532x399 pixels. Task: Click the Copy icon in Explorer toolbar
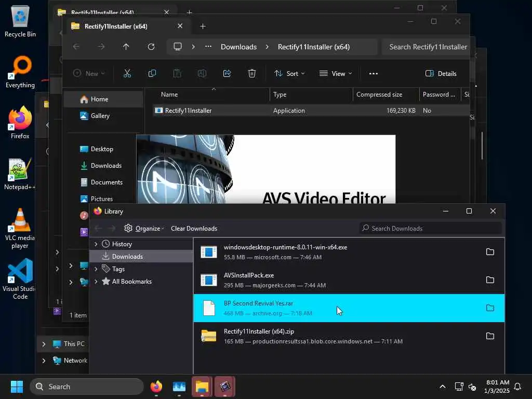point(152,73)
